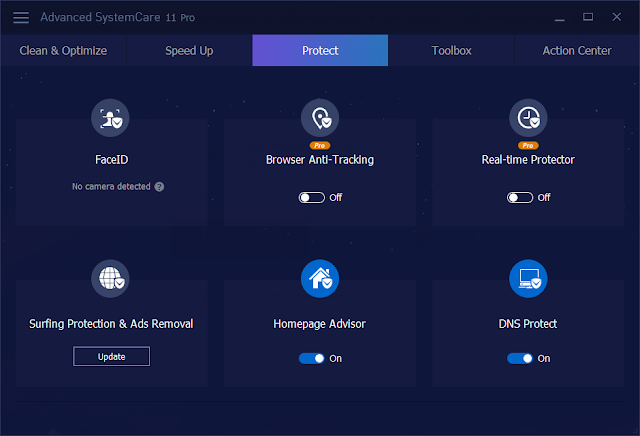640x436 pixels.
Task: Click the Homepage Advisor house icon
Action: [320, 278]
